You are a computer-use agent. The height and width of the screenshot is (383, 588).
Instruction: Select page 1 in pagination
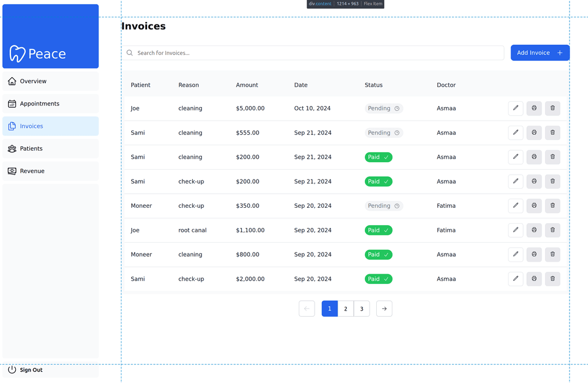(x=329, y=309)
